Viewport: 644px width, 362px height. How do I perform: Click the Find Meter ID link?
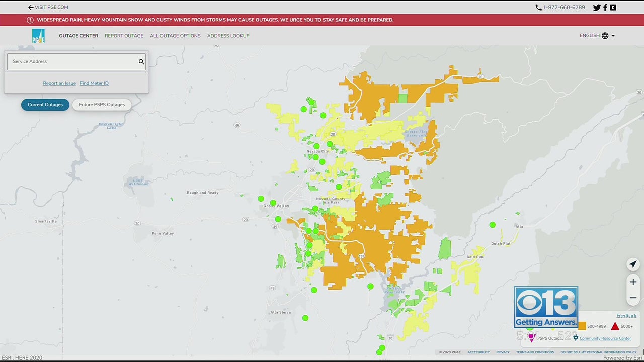coord(94,83)
